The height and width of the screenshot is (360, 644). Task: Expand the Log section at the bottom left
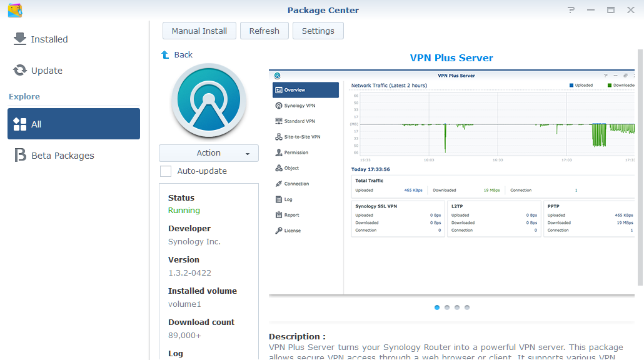(175, 353)
